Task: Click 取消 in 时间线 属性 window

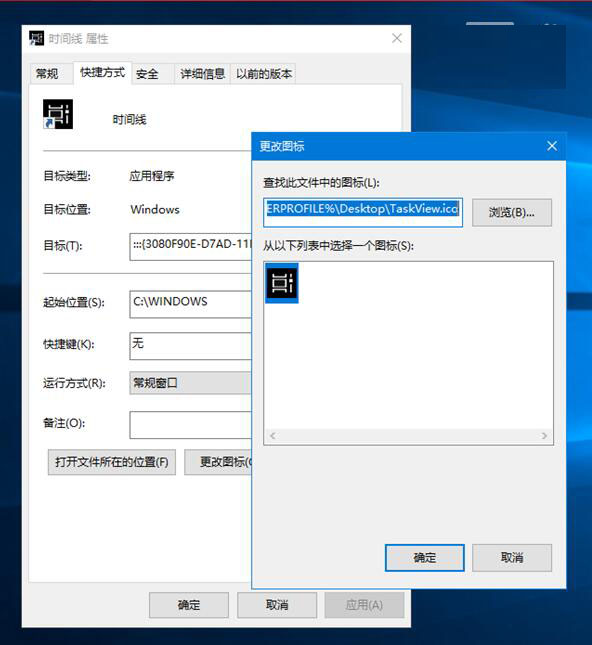Action: pyautogui.click(x=277, y=605)
